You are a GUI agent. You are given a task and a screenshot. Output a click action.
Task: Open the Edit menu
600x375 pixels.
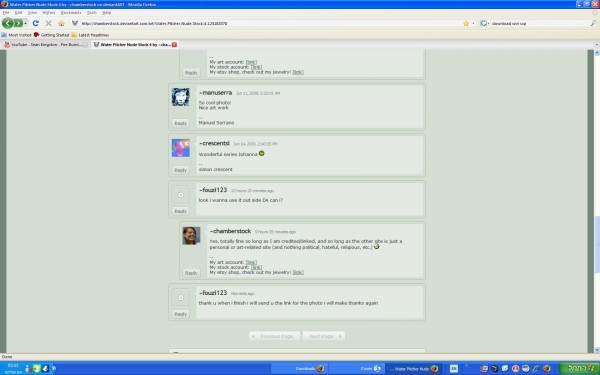point(18,13)
